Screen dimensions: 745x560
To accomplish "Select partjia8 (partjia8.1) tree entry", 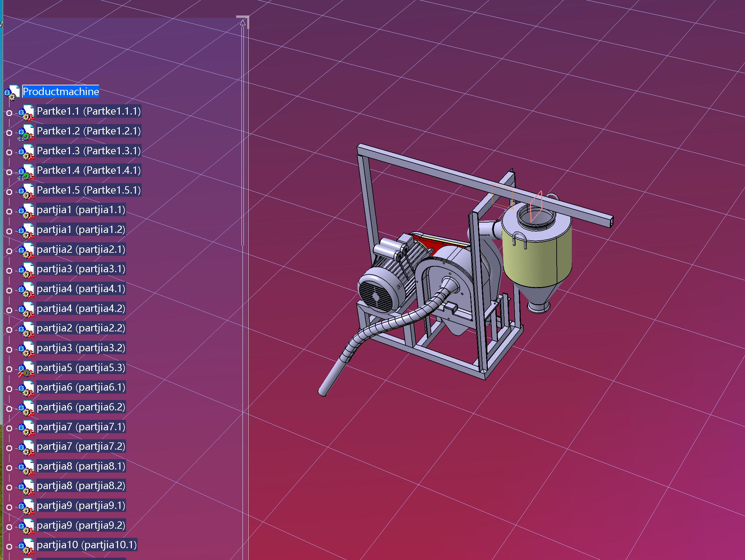I will [x=81, y=466].
